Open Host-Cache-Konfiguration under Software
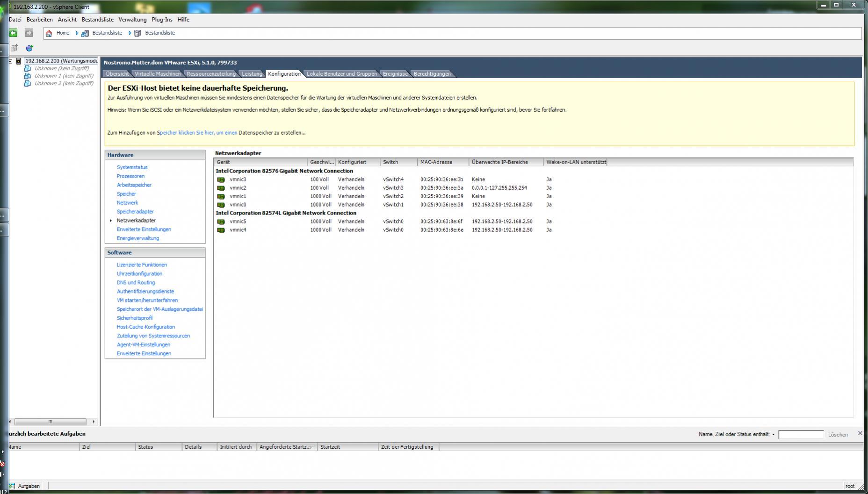The width and height of the screenshot is (868, 494). [146, 327]
